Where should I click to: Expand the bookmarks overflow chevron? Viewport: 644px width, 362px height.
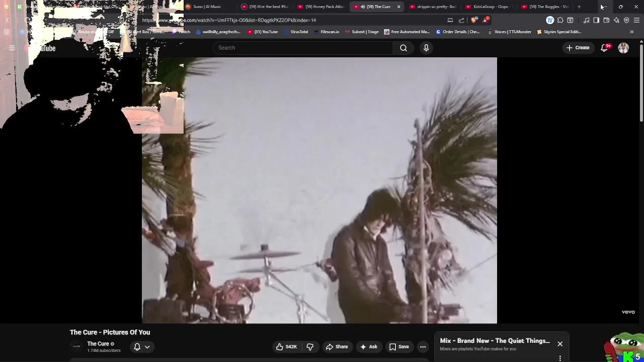pos(632,32)
